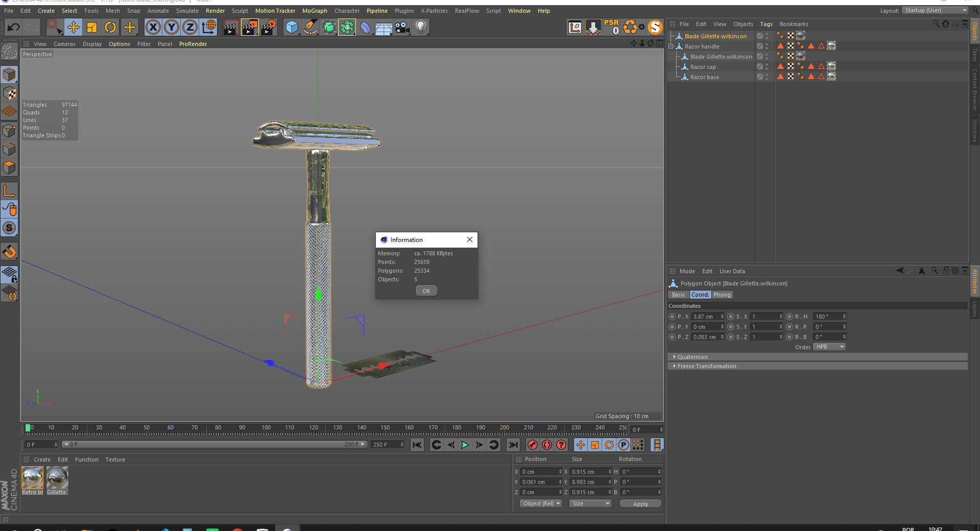Click the PSR 0 reset icon

[611, 27]
